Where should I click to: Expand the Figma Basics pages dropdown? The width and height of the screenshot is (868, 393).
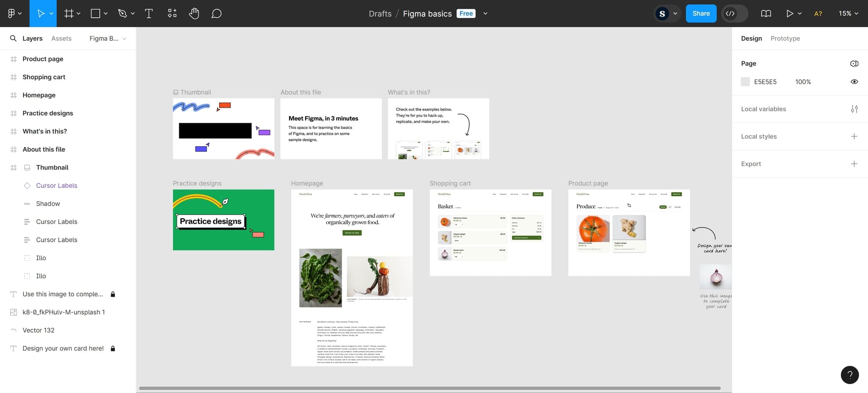[x=108, y=39]
